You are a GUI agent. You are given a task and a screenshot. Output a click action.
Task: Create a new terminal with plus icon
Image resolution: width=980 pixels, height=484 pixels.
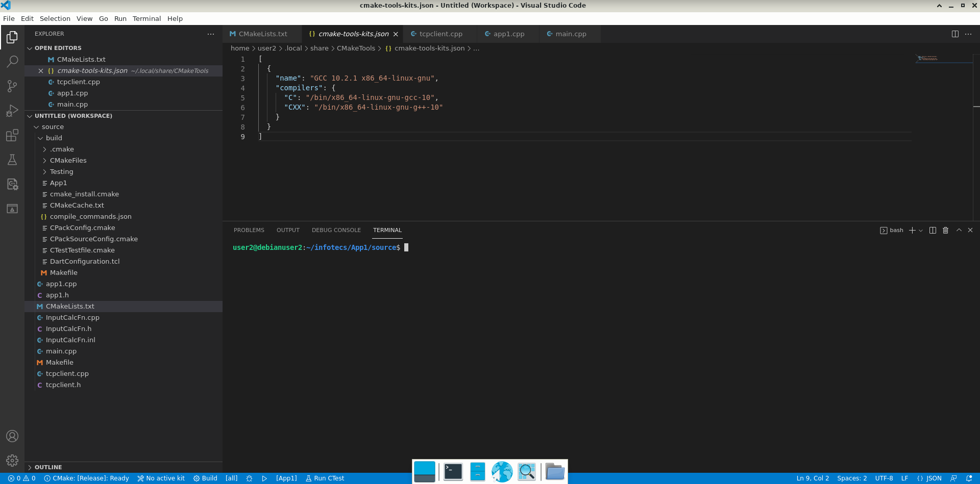pyautogui.click(x=912, y=230)
